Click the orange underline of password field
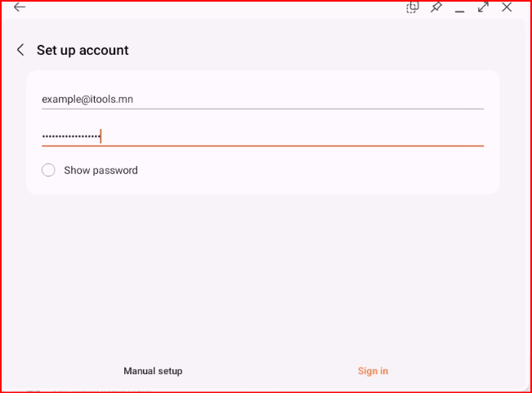Image resolution: width=532 pixels, height=393 pixels. click(x=262, y=145)
